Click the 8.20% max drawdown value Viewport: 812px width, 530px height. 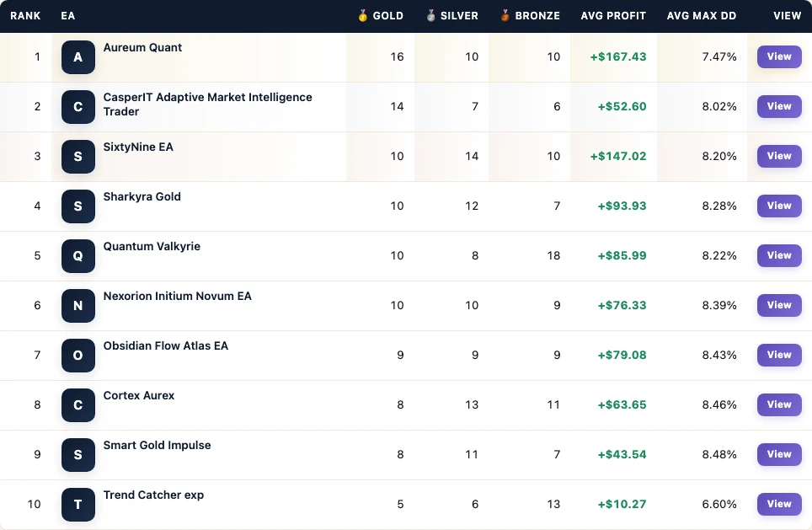point(719,157)
